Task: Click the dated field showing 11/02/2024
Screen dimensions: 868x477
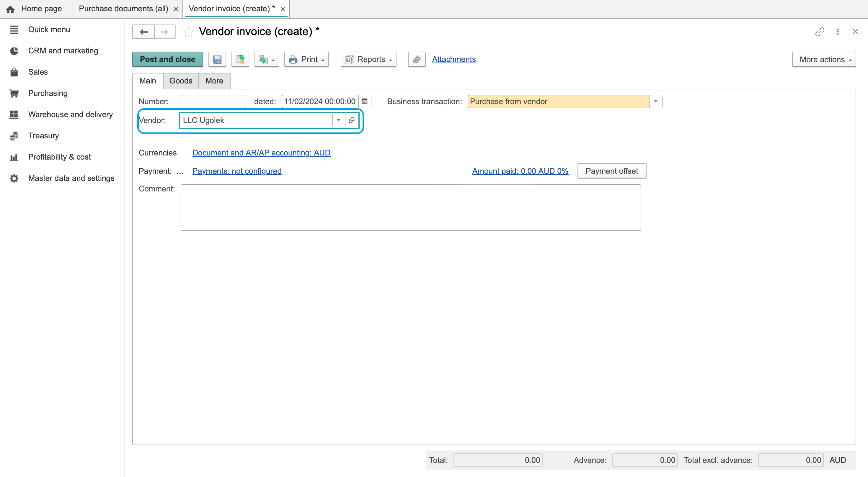Action: [x=320, y=101]
